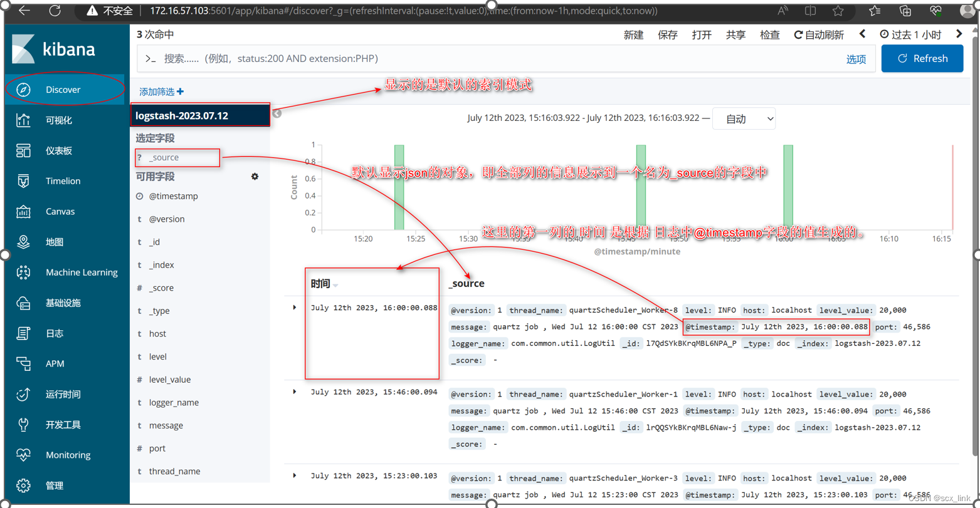Click the browser read aloud icon
This screenshot has height=508, width=980.
[x=782, y=11]
